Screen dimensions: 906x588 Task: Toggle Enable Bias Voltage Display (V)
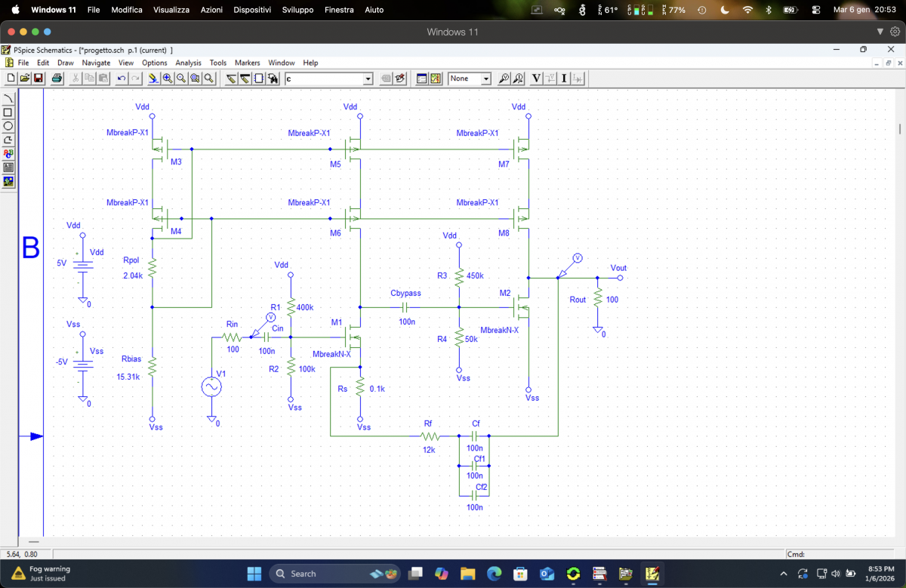(536, 79)
